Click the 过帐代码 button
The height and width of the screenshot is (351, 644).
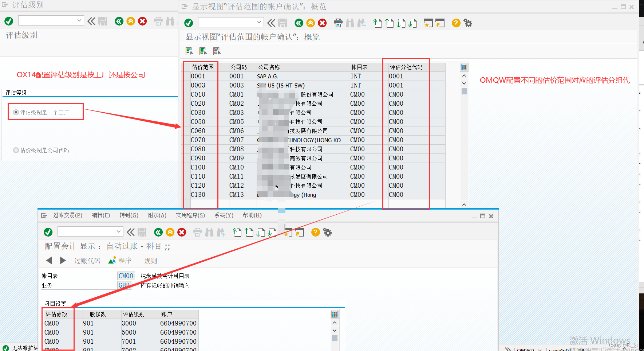click(x=87, y=260)
